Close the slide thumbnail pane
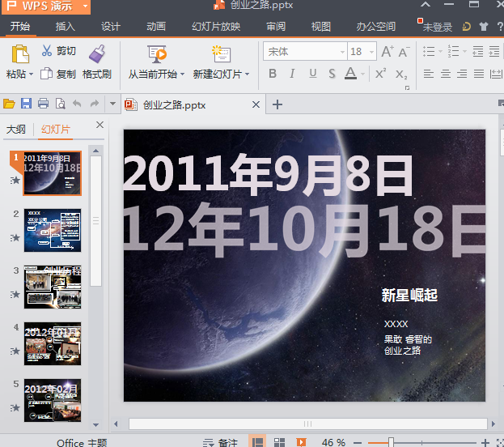 pyautogui.click(x=100, y=125)
